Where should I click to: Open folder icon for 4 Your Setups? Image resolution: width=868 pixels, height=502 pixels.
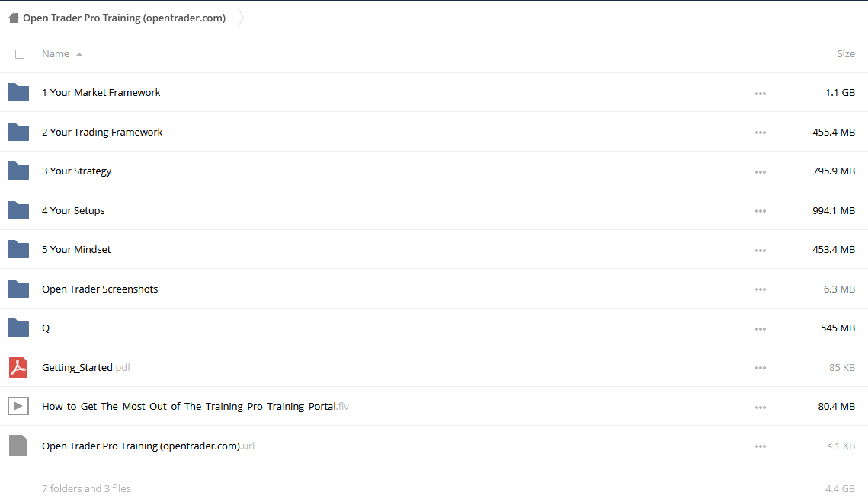[18, 210]
